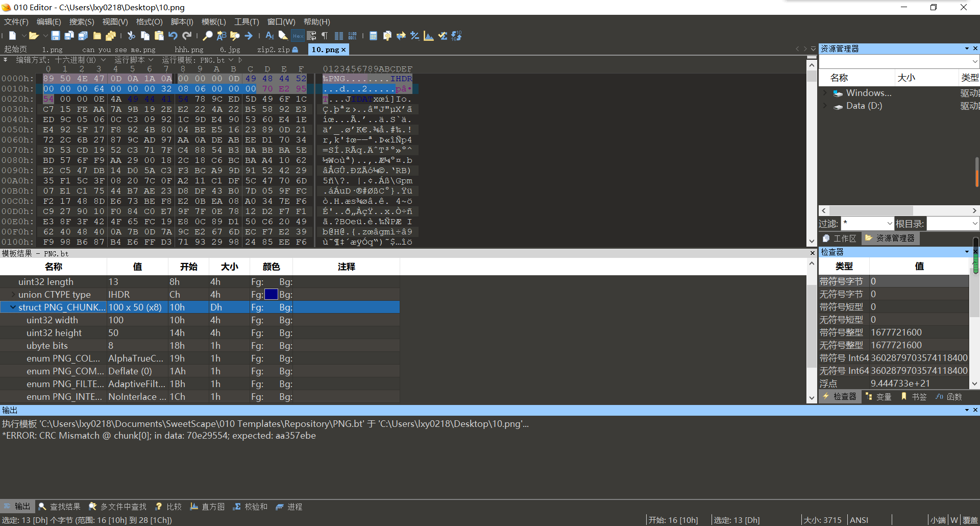Toggle the 覆盖 overwrite mode in status bar
This screenshot has height=526, width=980.
click(970, 520)
